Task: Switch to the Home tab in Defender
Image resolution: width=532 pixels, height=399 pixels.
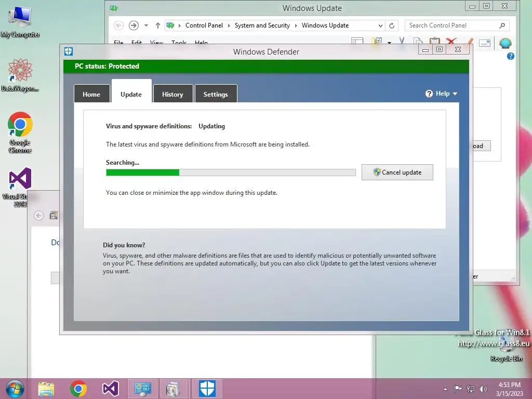Action: 91,94
